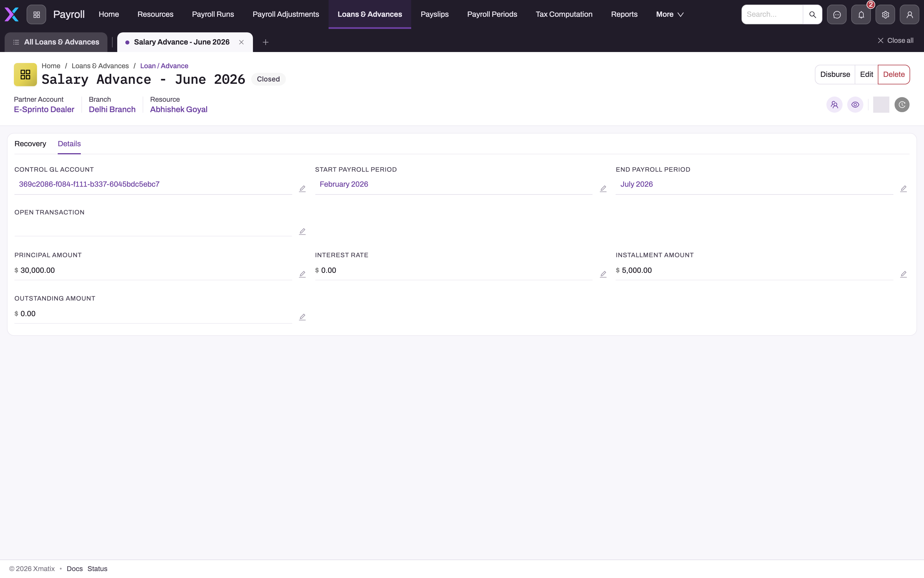The height and width of the screenshot is (578, 924).
Task: Open Abhishek Goyal resource link
Action: click(x=179, y=109)
